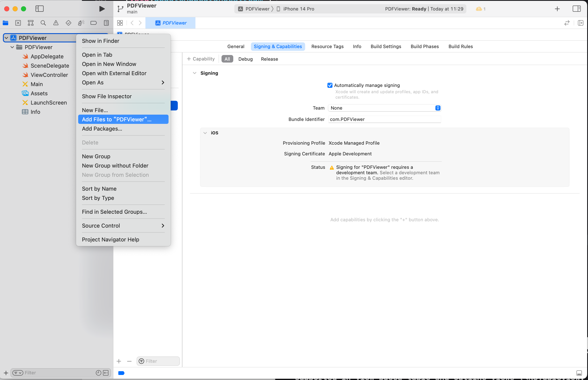
Task: Collapse the Signing section
Action: pyautogui.click(x=195, y=73)
